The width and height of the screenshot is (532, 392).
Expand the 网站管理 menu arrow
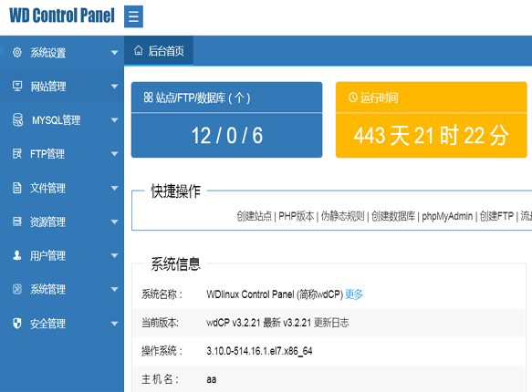coord(115,87)
